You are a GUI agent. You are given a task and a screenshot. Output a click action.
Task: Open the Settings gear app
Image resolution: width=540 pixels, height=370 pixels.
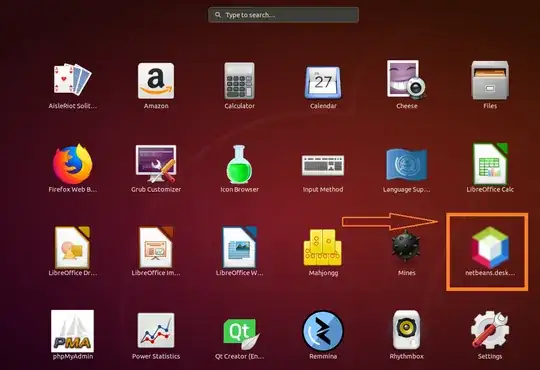coord(490,330)
